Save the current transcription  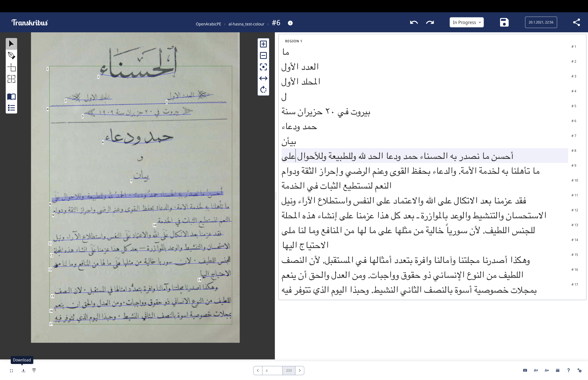(504, 22)
